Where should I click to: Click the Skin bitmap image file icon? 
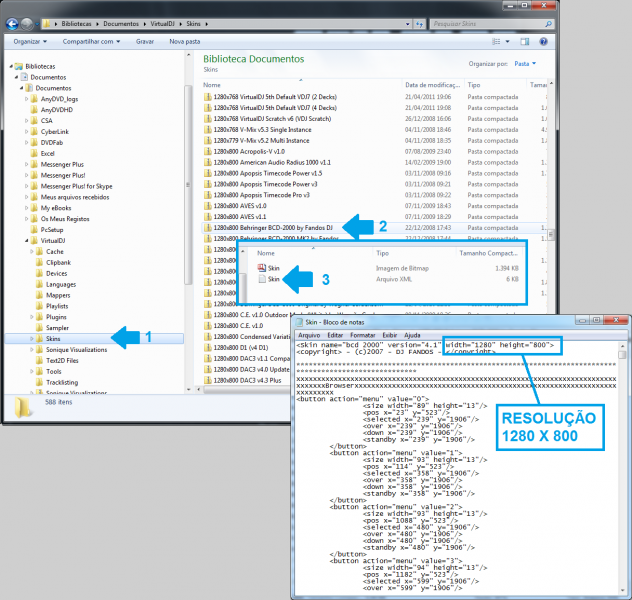click(262, 268)
